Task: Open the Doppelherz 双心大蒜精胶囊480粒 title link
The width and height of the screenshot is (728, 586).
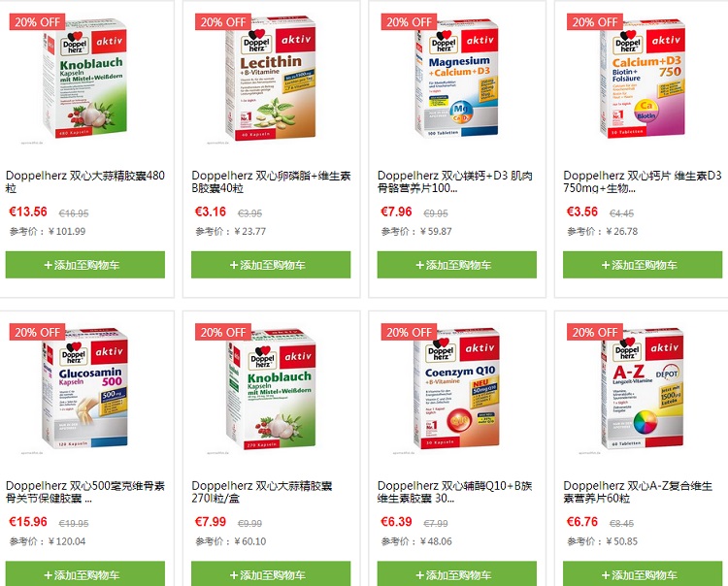Action: [85, 181]
